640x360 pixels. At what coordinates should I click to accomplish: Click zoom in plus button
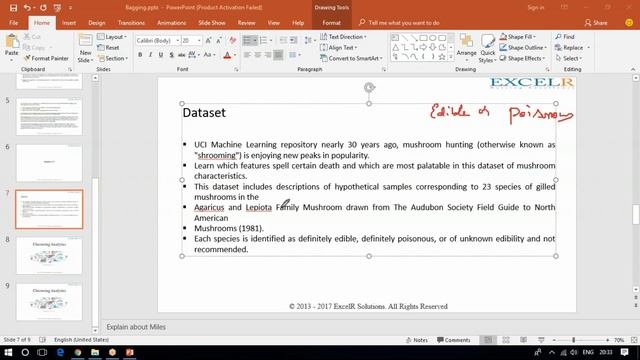click(607, 340)
